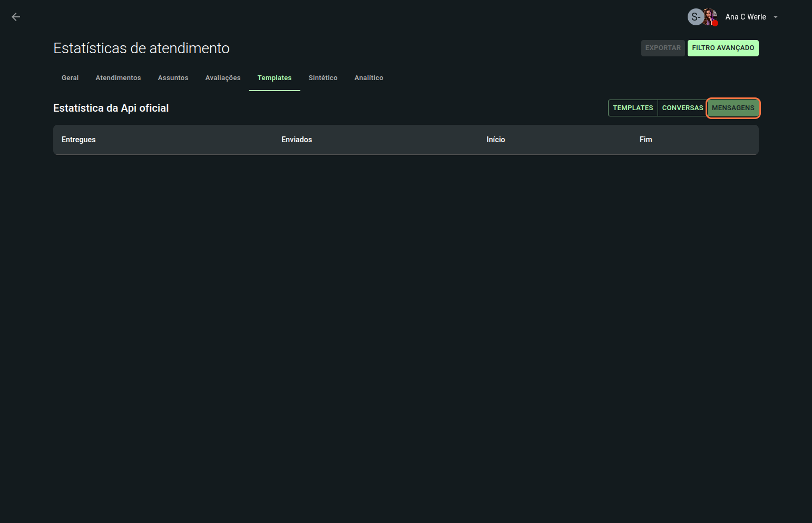
Task: Toggle the CONVERSAS statistics view
Action: pos(682,108)
